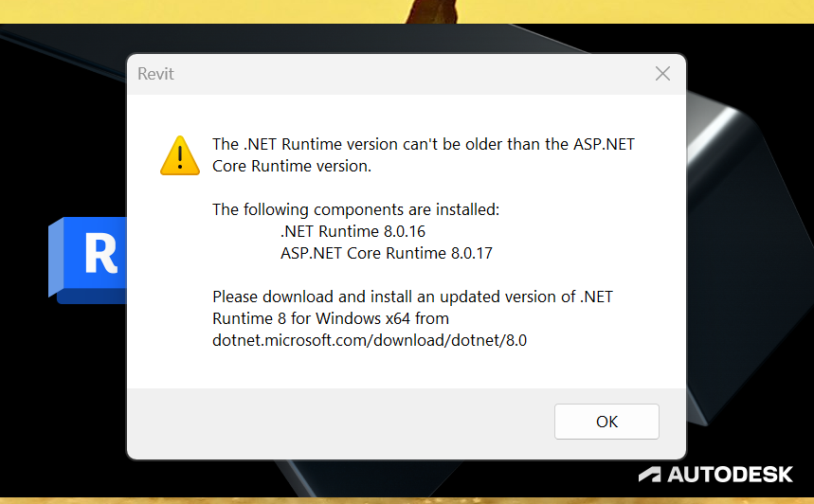Screen dimensions: 814x504
Task: Click the Revit title in dialog header
Action: pos(155,74)
